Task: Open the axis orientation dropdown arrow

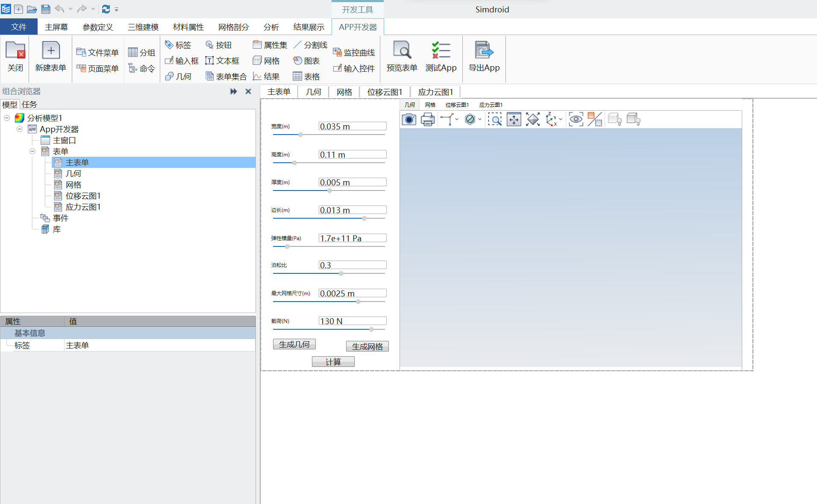Action: click(x=561, y=120)
